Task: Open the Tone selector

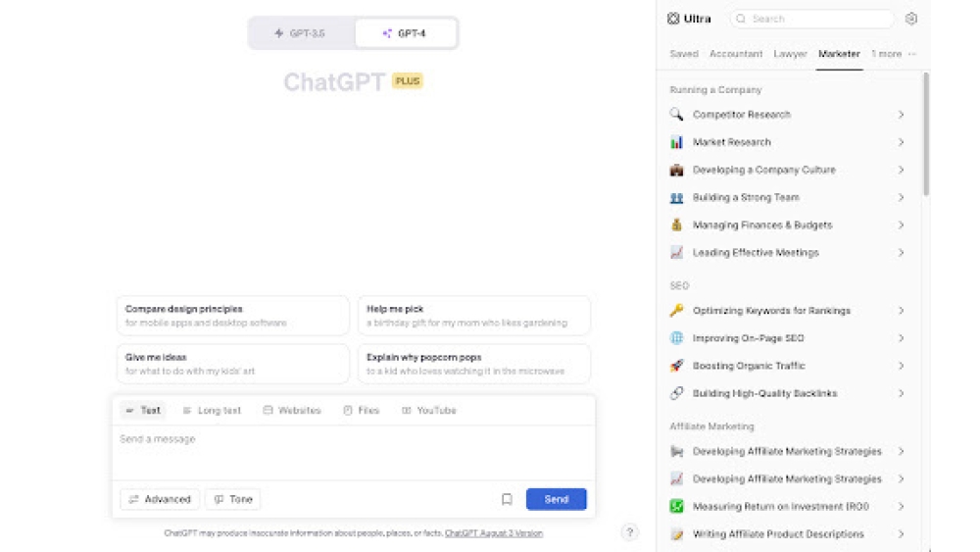Action: click(x=233, y=499)
